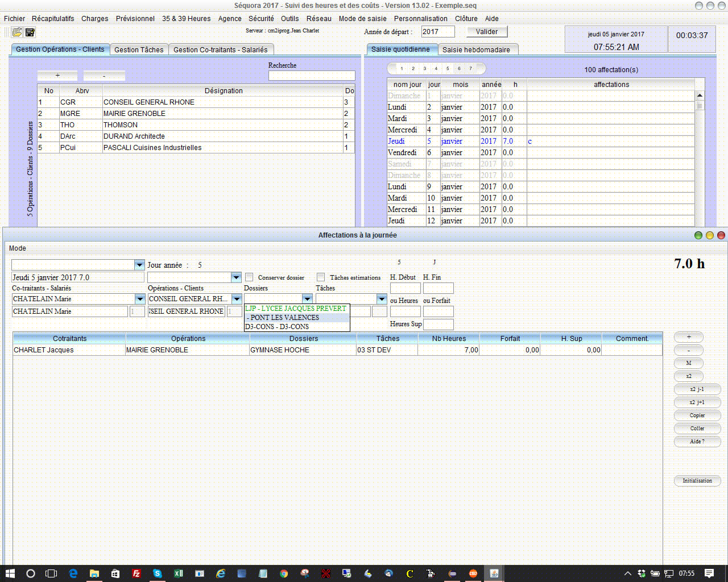Open Microsoft Edge from the taskbar
728x582 pixels.
click(73, 573)
